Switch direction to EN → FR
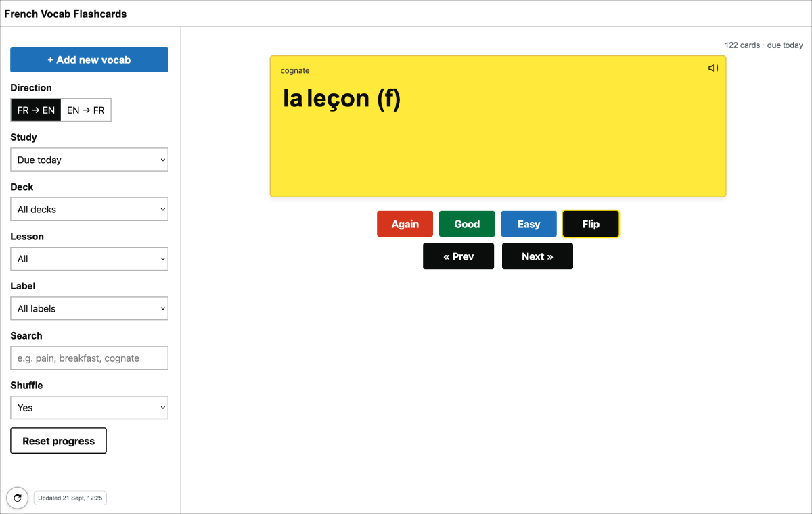The width and height of the screenshot is (812, 514). tap(86, 110)
